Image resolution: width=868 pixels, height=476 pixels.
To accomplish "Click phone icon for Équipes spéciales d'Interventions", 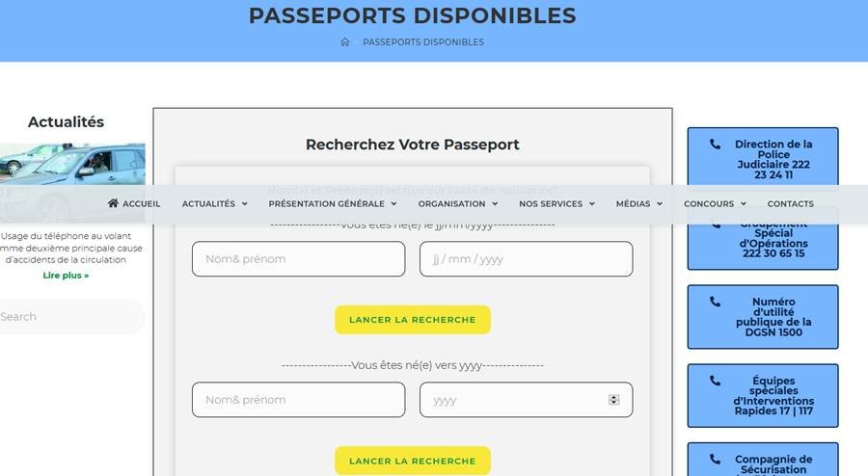I will [715, 381].
